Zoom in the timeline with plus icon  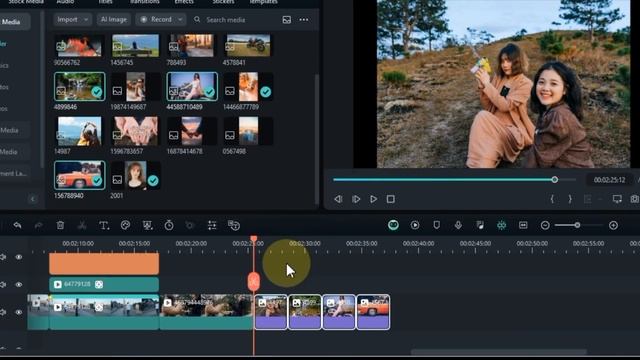pos(613,225)
